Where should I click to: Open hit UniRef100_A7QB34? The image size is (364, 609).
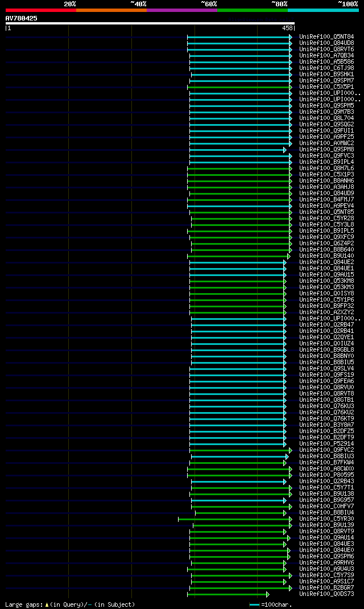click(326, 56)
